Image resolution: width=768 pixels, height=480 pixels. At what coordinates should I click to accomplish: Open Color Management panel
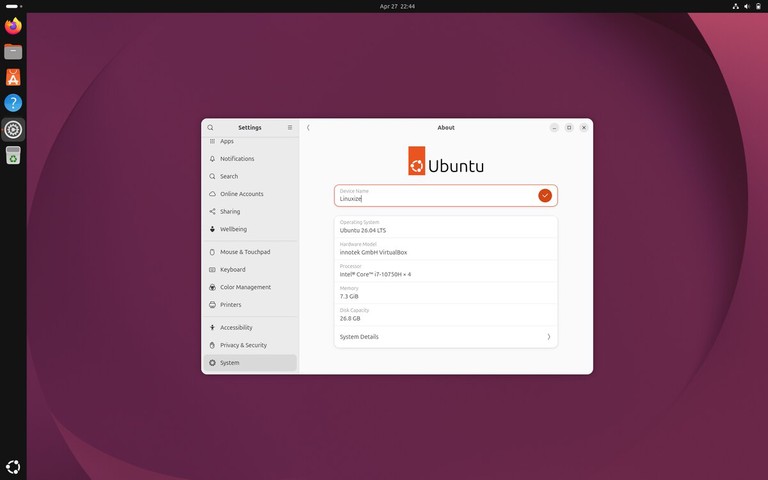click(x=250, y=287)
